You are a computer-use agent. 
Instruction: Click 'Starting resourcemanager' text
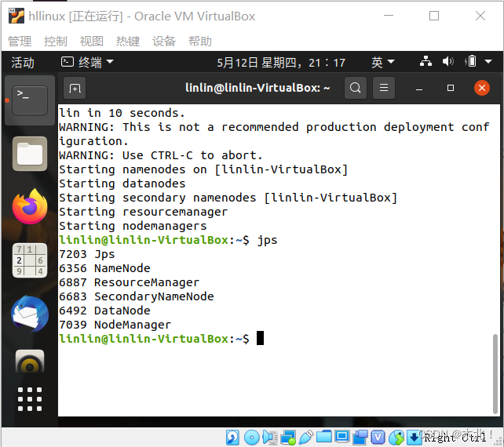144,212
